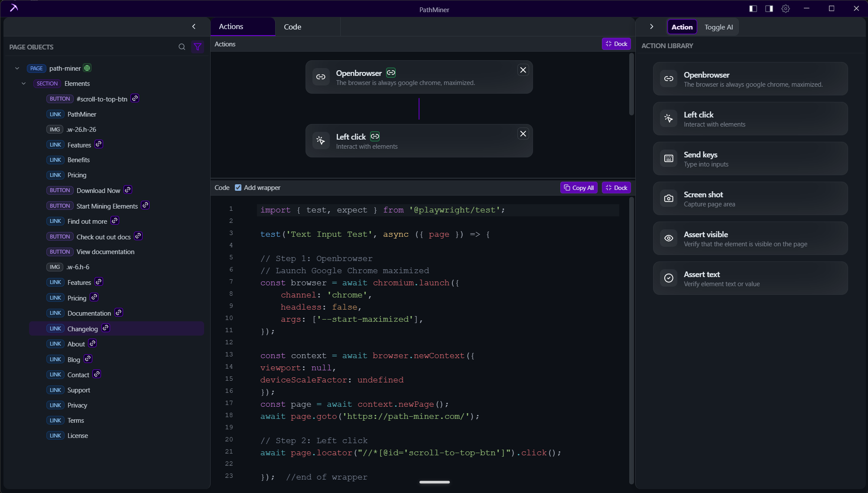Click the link icon beside the Changelog link
This screenshot has height=493, width=868.
click(x=105, y=328)
